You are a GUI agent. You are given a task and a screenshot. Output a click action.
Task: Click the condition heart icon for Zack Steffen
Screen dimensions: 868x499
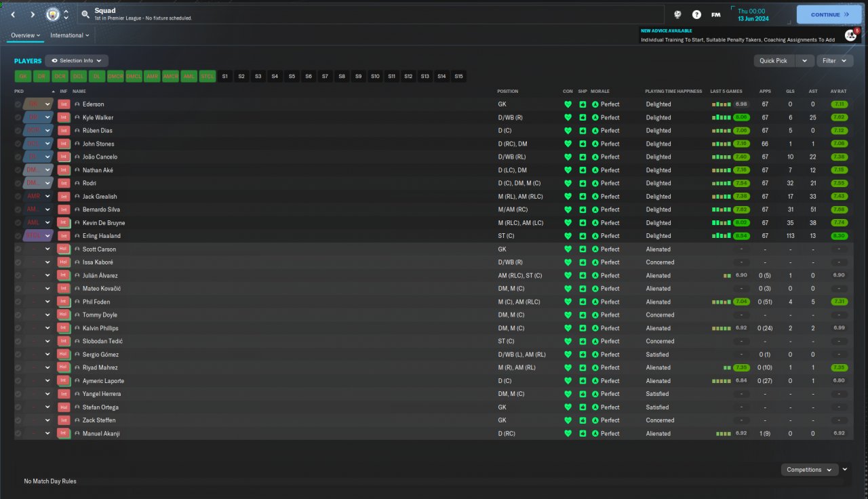(x=568, y=420)
